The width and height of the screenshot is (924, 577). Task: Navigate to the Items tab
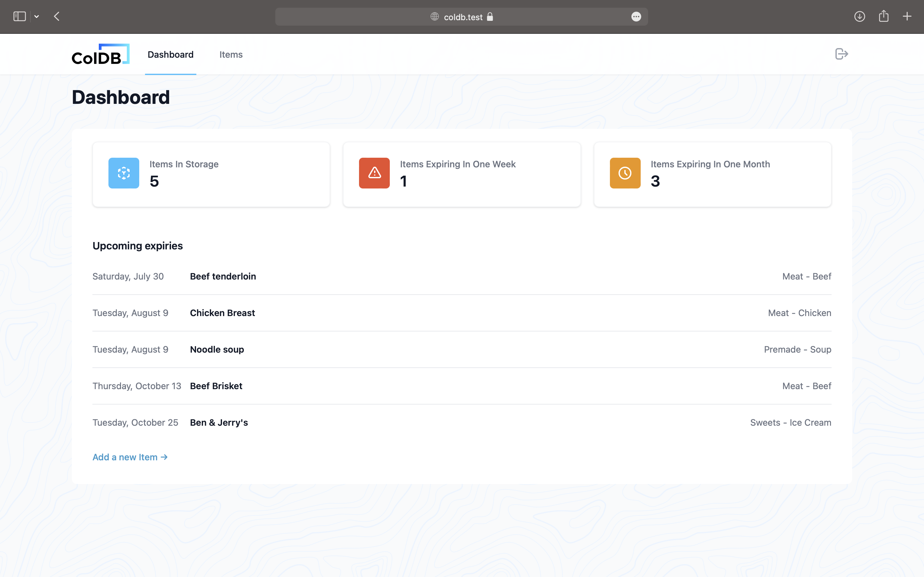coord(231,54)
